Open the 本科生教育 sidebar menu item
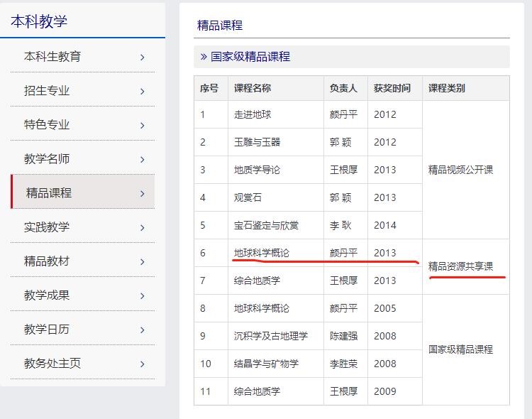 click(52, 57)
